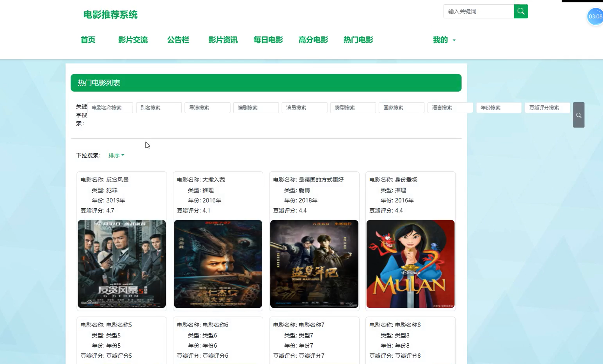Focus the 编剧搜索 input field
This screenshot has height=364, width=603.
coord(256,108)
